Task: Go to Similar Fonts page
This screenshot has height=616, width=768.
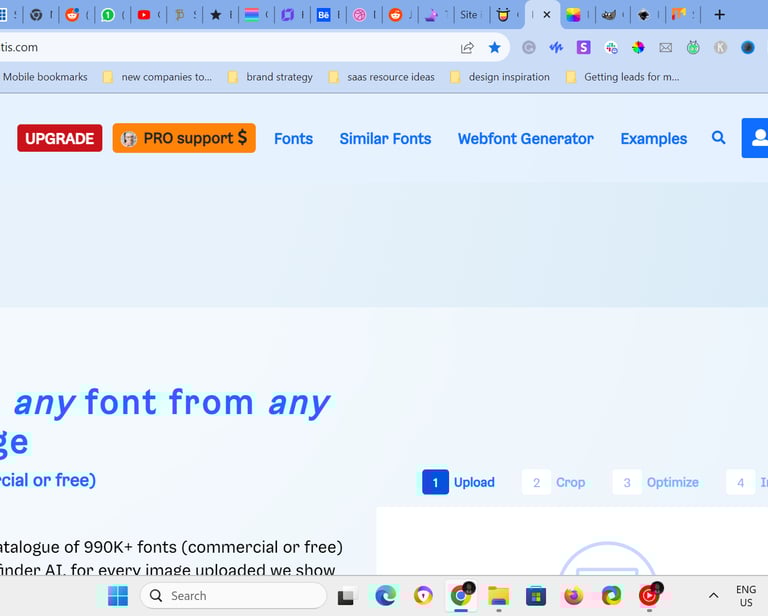Action: click(x=385, y=139)
